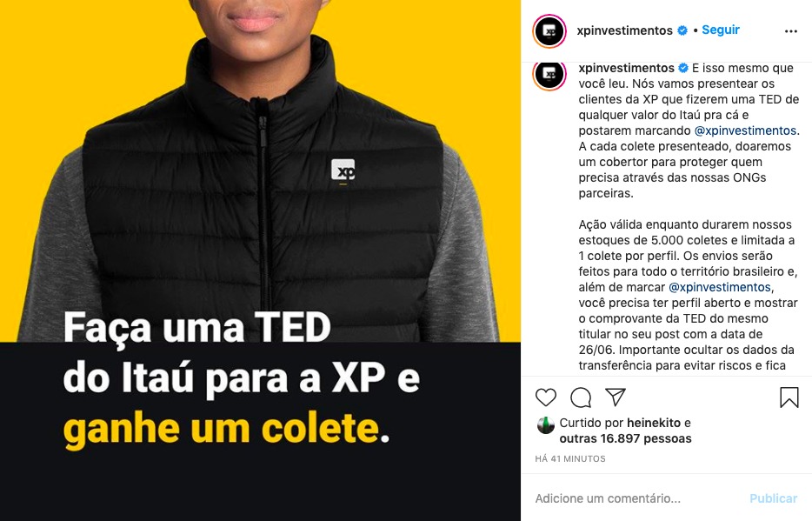The image size is (812, 521).
Task: Click the Adicione um comentário field
Action: coord(637,498)
